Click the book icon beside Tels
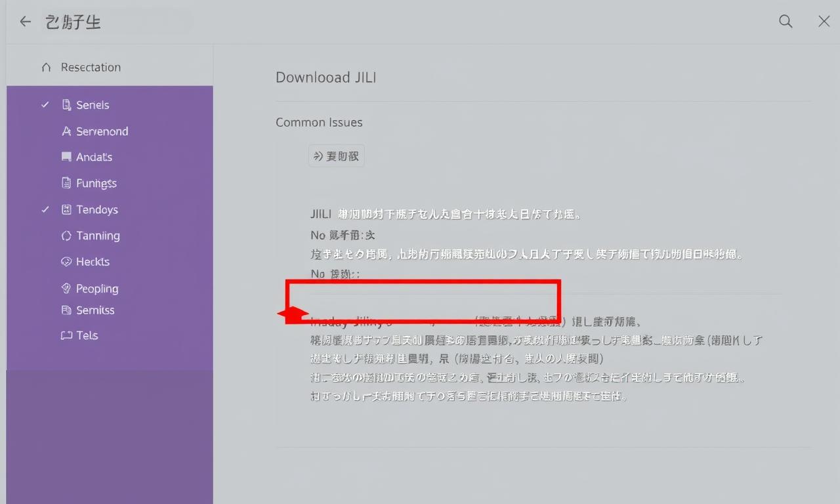The image size is (840, 504). (x=66, y=335)
